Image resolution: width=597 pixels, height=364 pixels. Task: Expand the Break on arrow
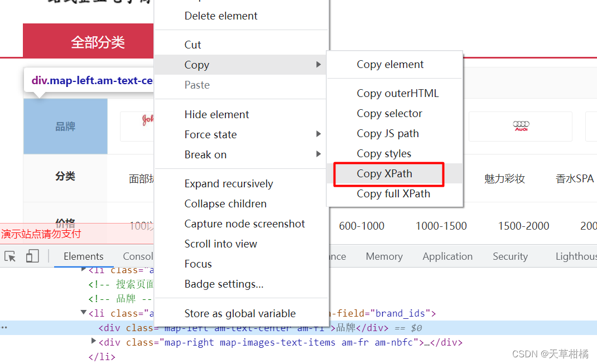tap(318, 154)
